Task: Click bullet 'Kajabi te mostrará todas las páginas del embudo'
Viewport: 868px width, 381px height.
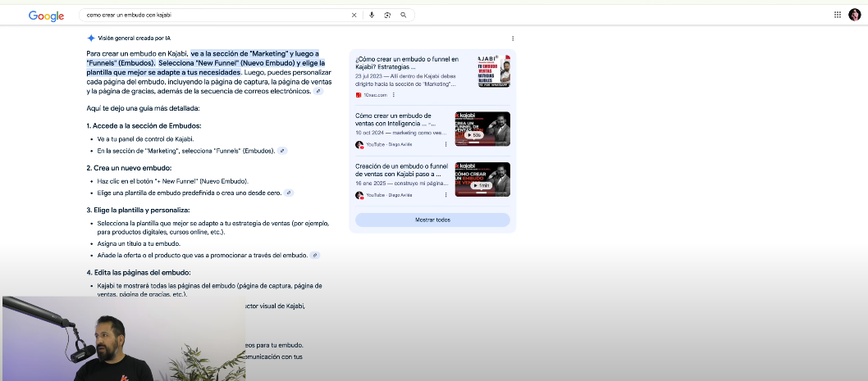Action: click(209, 290)
